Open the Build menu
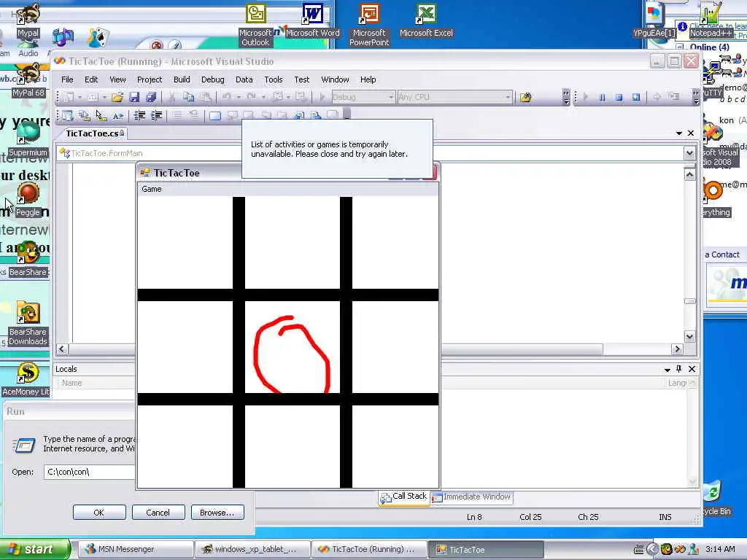This screenshot has height=560, width=747. [x=182, y=79]
